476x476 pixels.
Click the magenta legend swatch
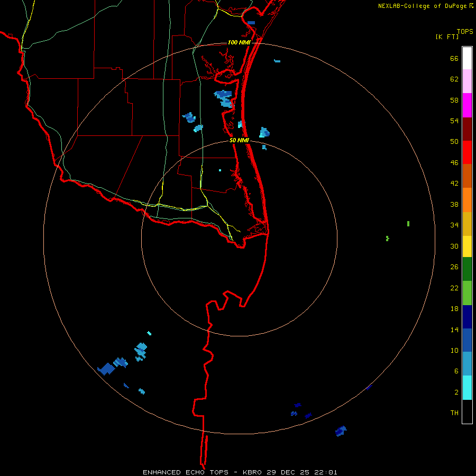click(x=467, y=105)
